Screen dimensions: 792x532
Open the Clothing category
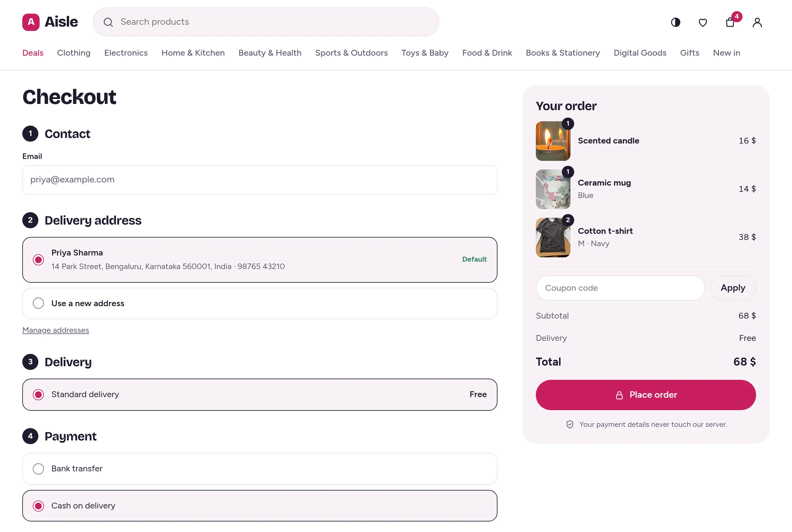74,53
